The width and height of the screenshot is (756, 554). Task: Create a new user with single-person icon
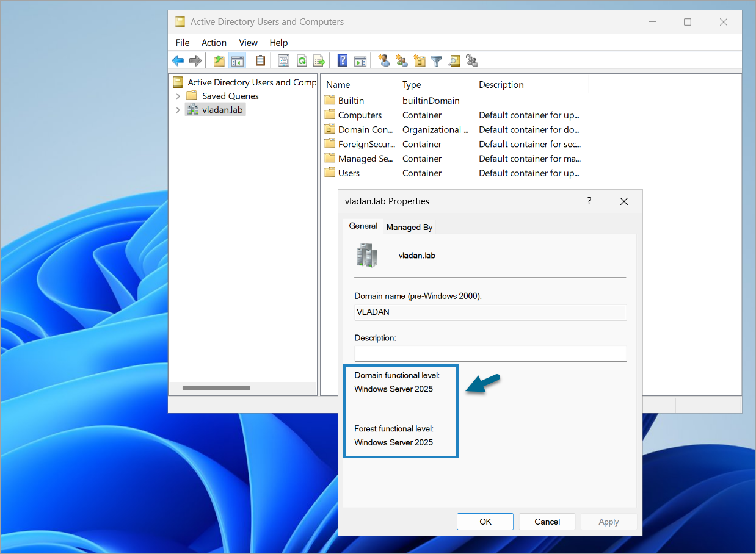click(383, 60)
